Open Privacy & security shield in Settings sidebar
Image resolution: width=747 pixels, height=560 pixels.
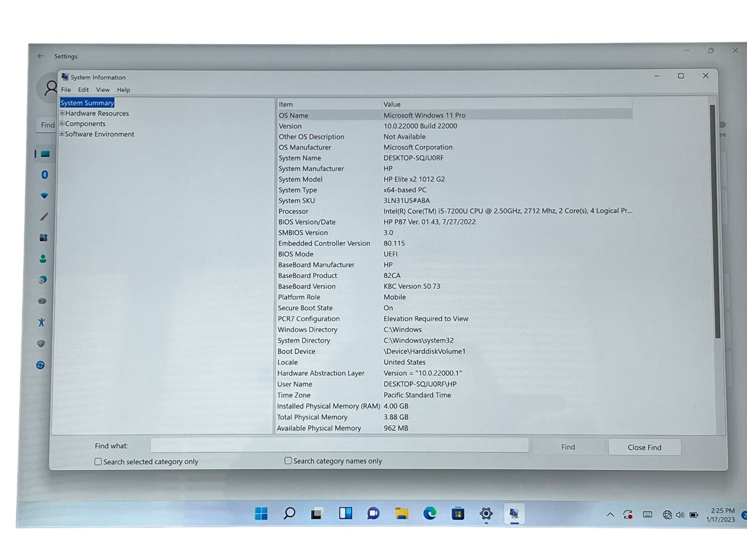41,343
